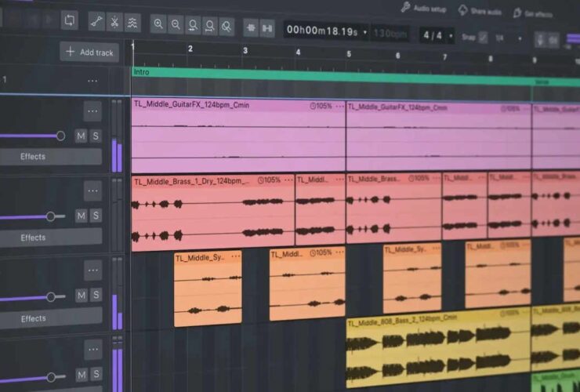Solo the 808 Bass track
Screen dimensions: 580x392
click(96, 374)
